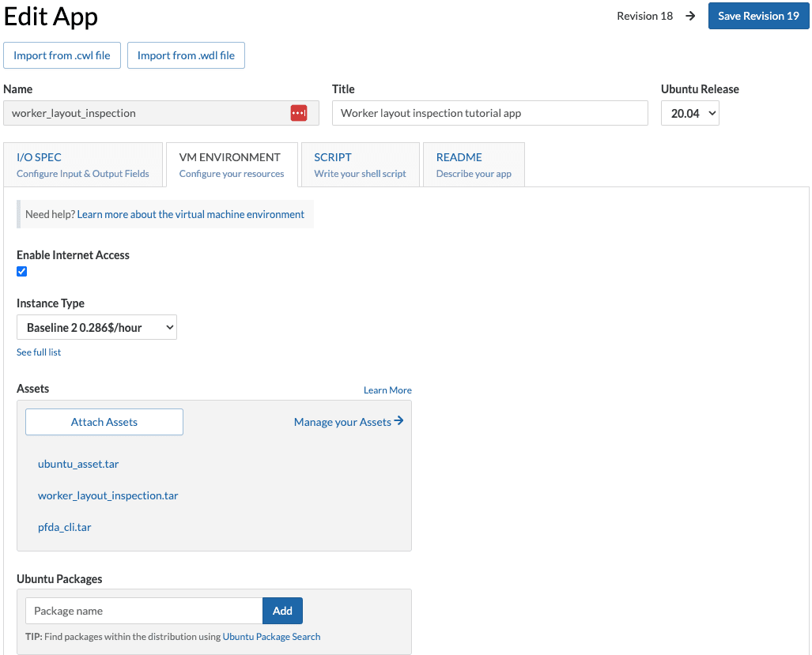Open the ubuntu_asset.tar asset link
Screen dimensions: 812x655
pos(78,464)
